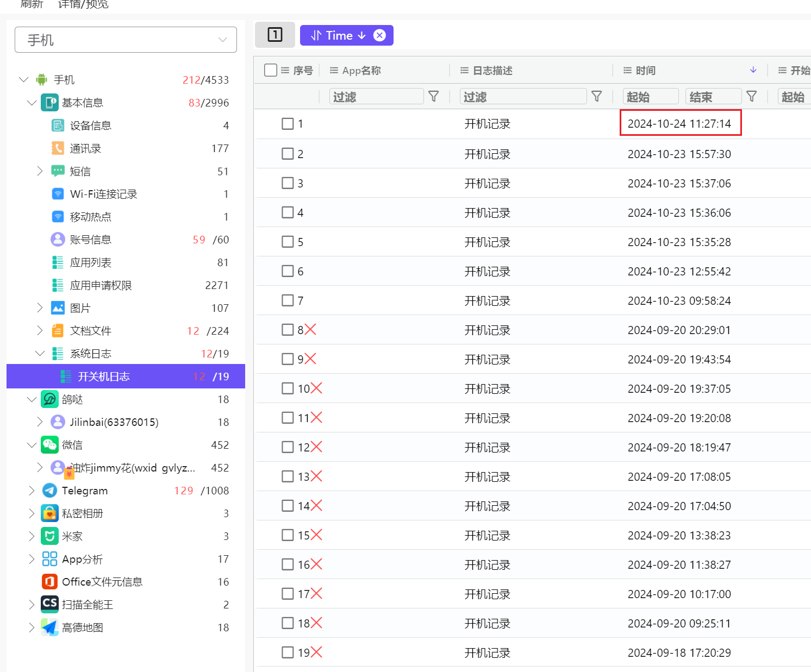This screenshot has height=672, width=811.
Task: Select 通讯录 in the tree
Action: coord(85,148)
